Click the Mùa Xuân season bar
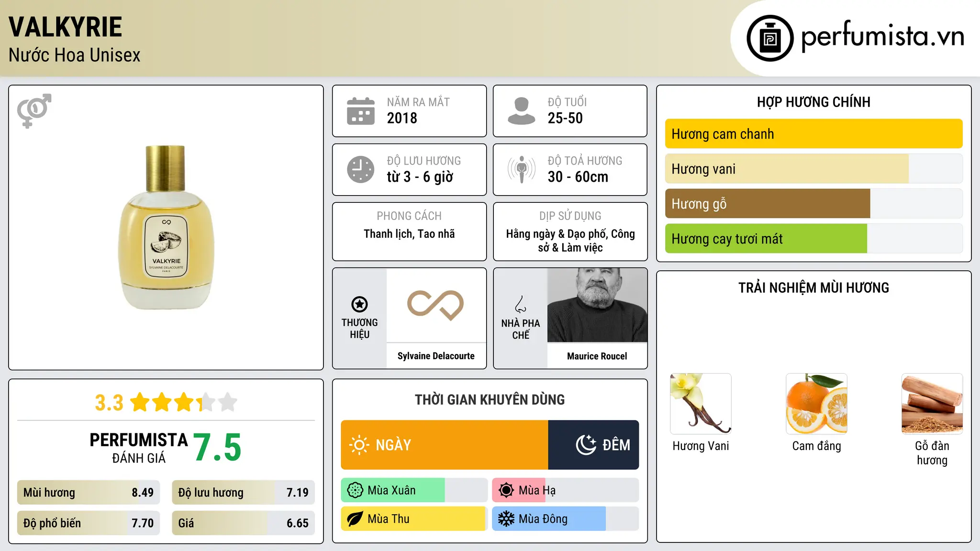The width and height of the screenshot is (980, 551). 414,490
